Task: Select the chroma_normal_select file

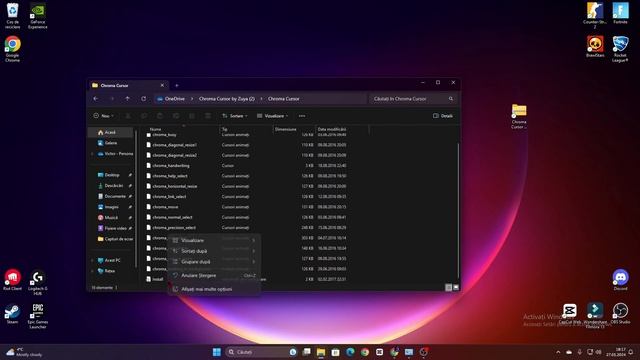Action: pos(172,217)
